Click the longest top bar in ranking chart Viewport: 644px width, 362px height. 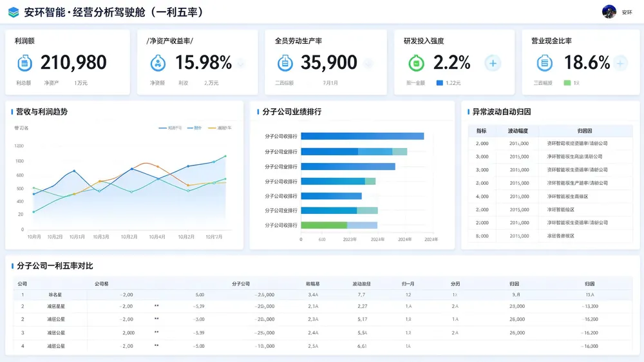pos(362,136)
